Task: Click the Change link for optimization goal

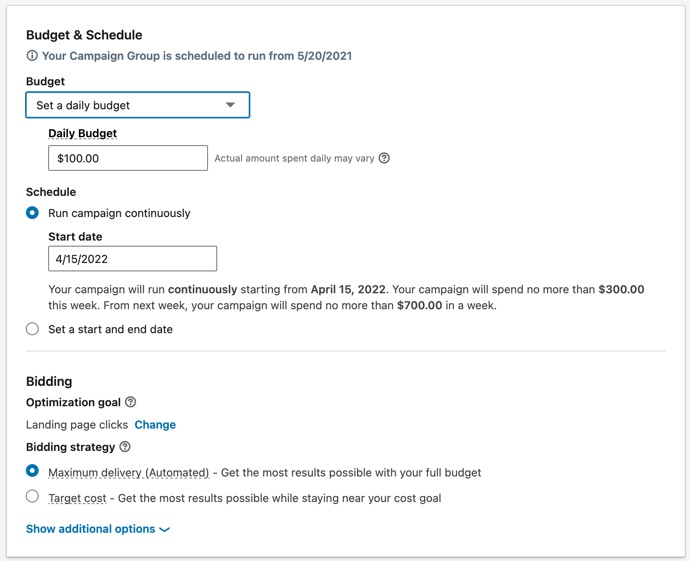Action: click(x=155, y=425)
